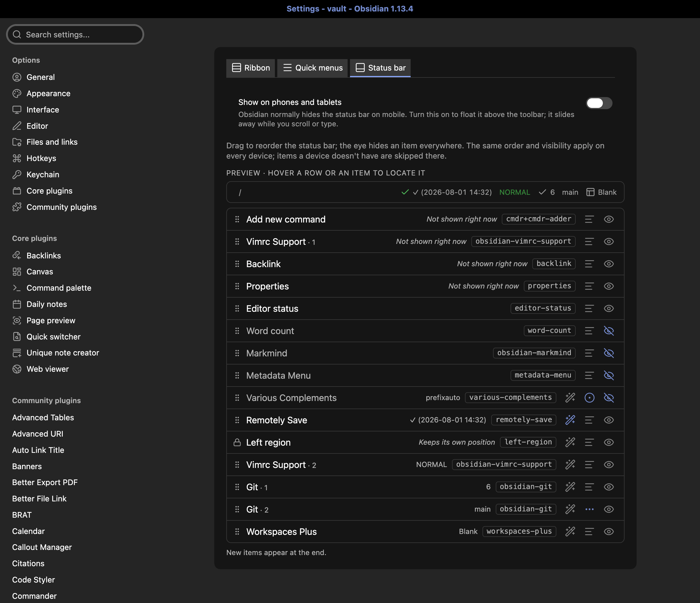700x603 pixels.
Task: Click drag handle of Git · 2 row
Action: pyautogui.click(x=237, y=509)
